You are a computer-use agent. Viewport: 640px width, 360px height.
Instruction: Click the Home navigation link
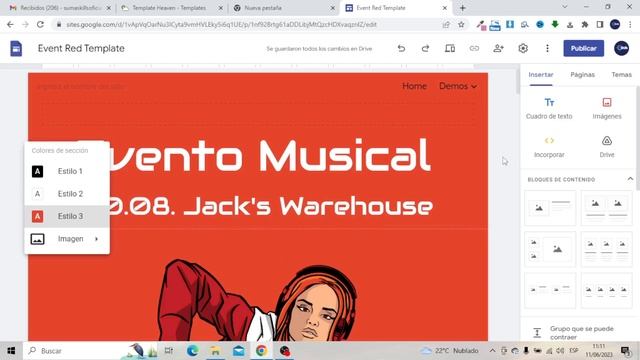pyautogui.click(x=414, y=86)
